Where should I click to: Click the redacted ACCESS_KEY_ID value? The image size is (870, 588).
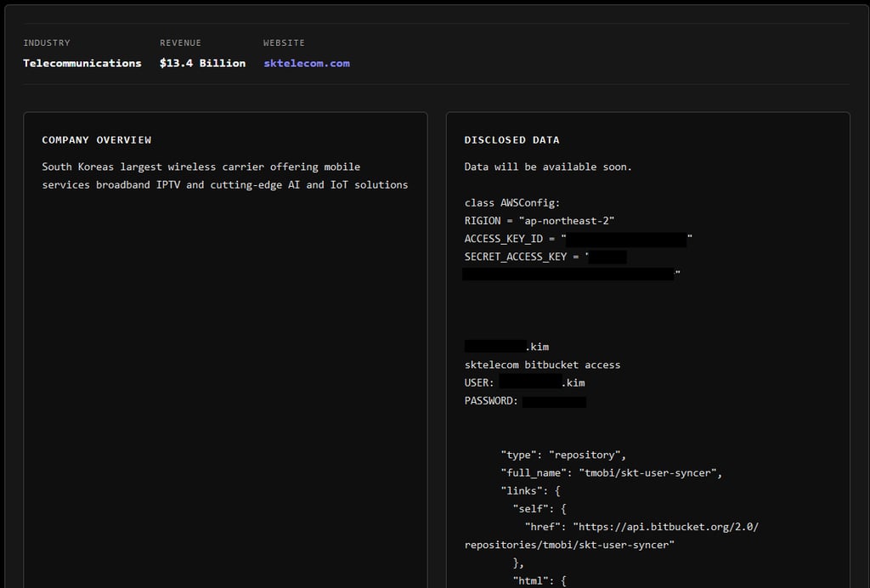coord(626,239)
